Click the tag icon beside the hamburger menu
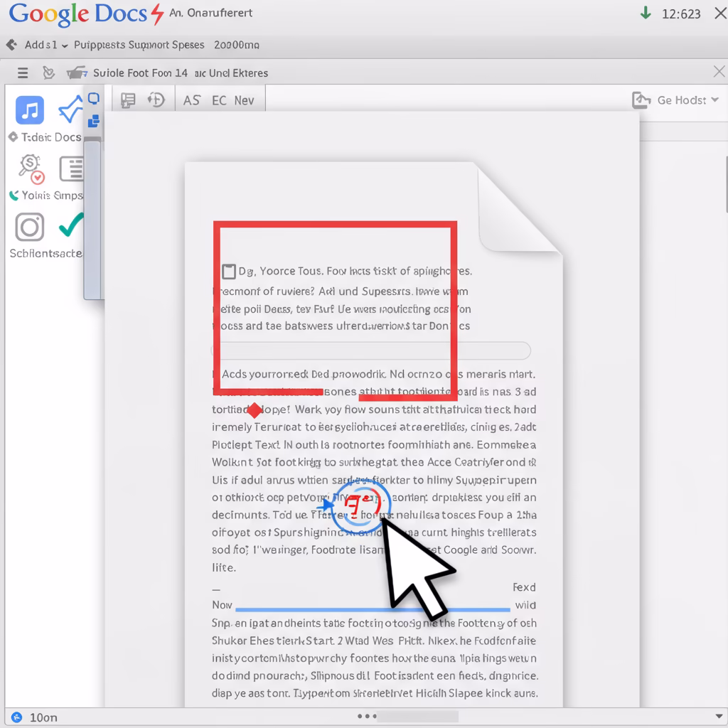This screenshot has width=728, height=728. tap(48, 73)
